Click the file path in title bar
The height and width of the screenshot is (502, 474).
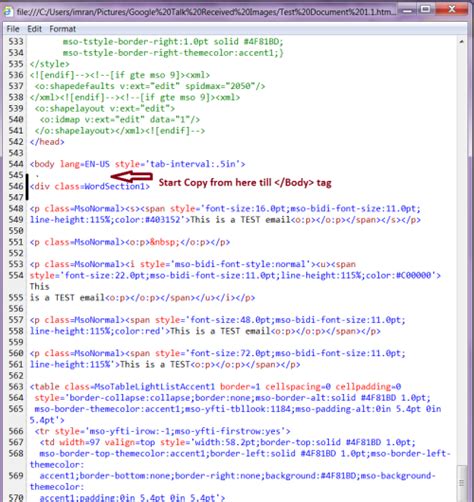(x=206, y=12)
